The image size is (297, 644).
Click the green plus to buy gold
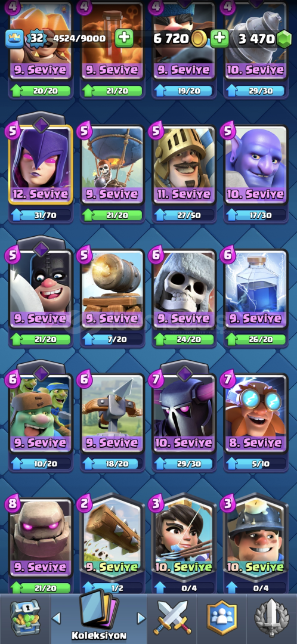pos(219,39)
